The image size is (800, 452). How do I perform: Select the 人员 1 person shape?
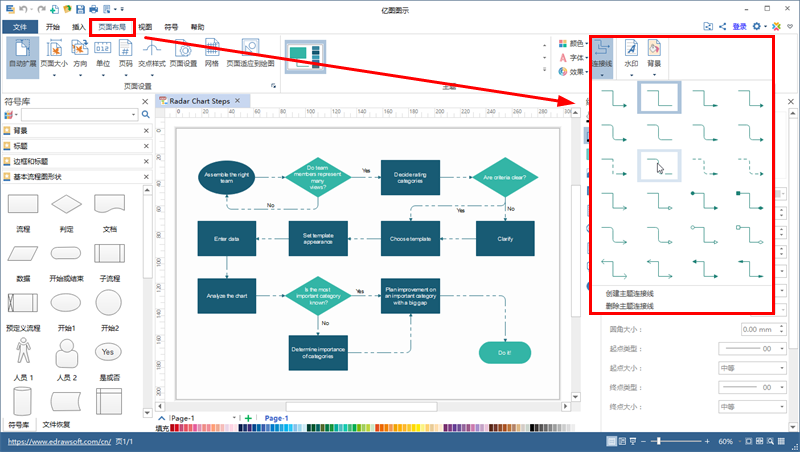tap(23, 351)
